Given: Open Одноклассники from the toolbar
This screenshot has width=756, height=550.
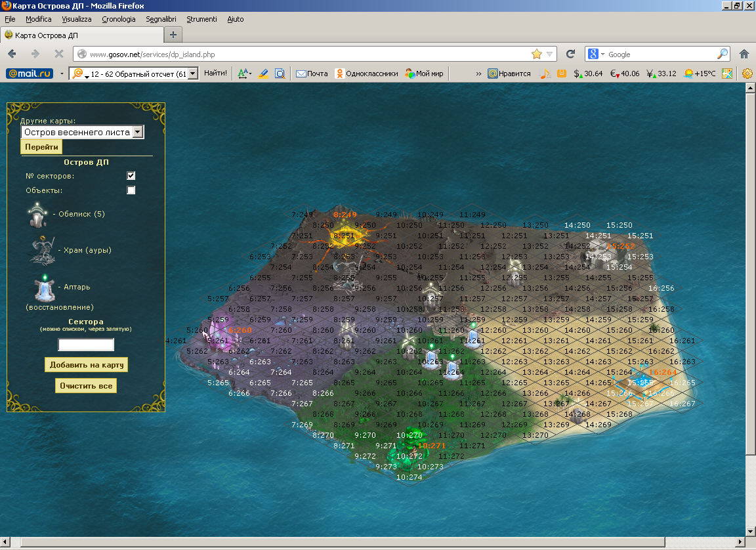Looking at the screenshot, I should [x=366, y=74].
